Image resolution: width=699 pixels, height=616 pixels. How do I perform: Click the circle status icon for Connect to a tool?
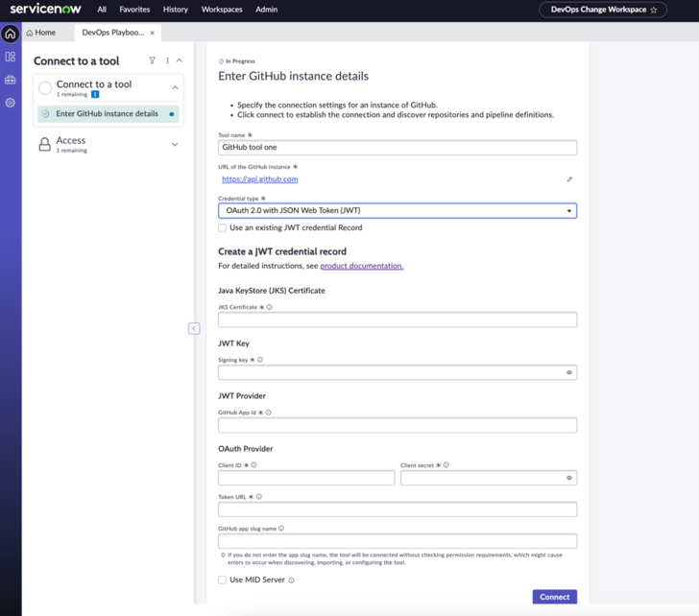(45, 87)
